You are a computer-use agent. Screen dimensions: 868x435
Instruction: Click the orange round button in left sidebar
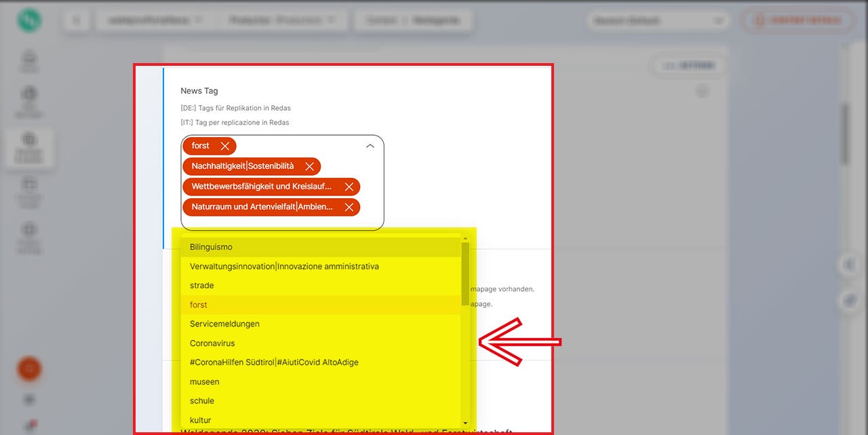pyautogui.click(x=29, y=369)
